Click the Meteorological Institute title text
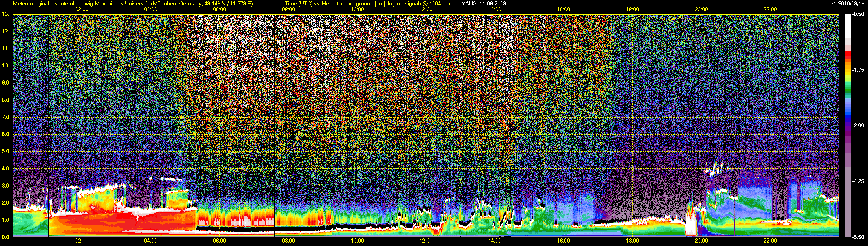Image resolution: width=868 pixels, height=246 pixels. point(133,4)
